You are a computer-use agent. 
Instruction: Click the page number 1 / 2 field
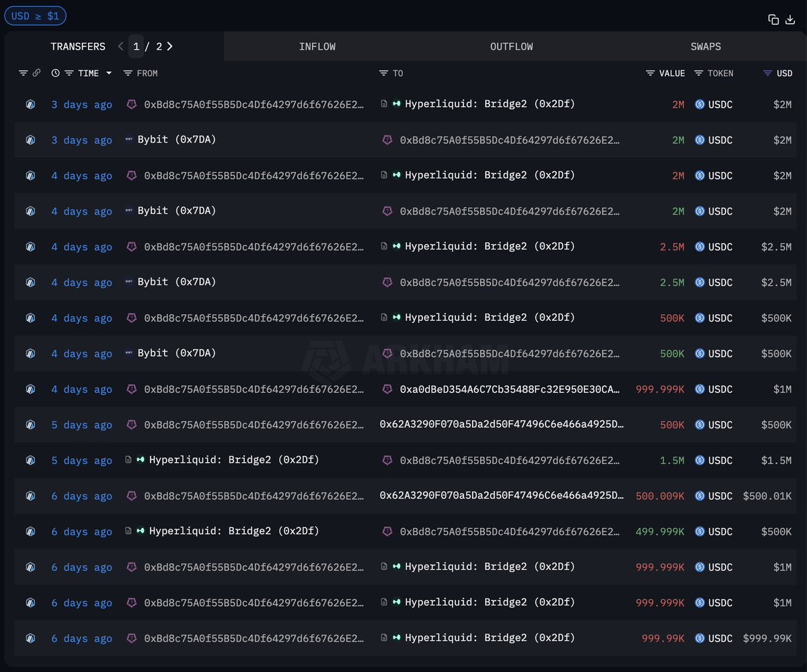(x=137, y=46)
